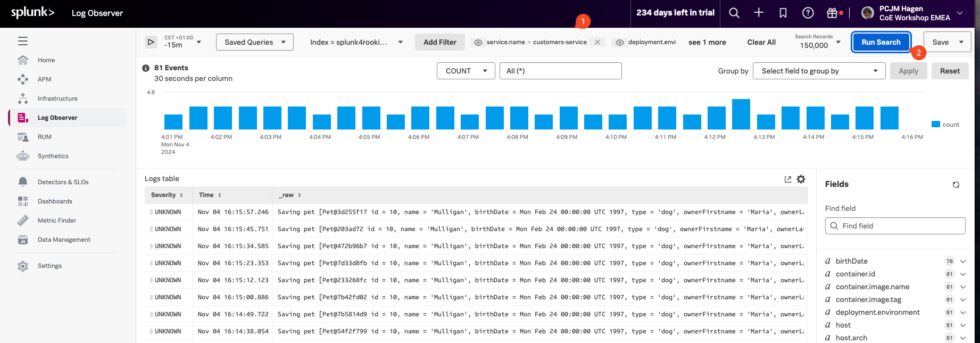Viewport: 980px width, 343px height.
Task: Open the COUNT aggregation dropdown
Action: pyautogui.click(x=466, y=71)
